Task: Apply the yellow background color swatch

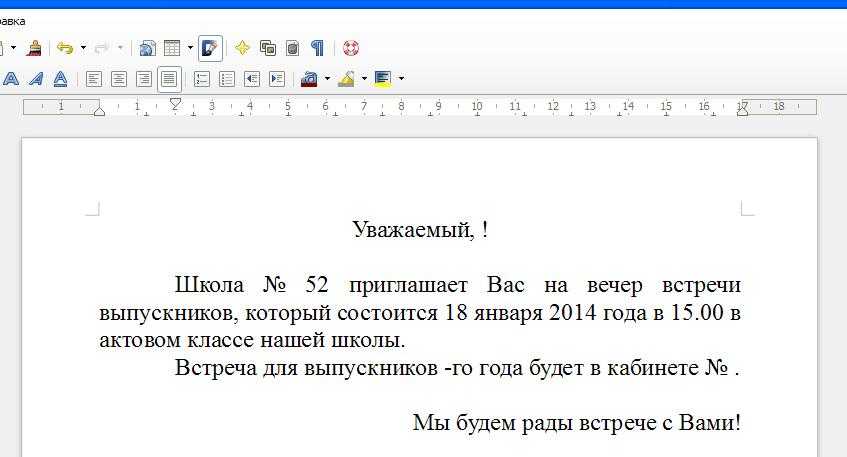Action: (382, 78)
